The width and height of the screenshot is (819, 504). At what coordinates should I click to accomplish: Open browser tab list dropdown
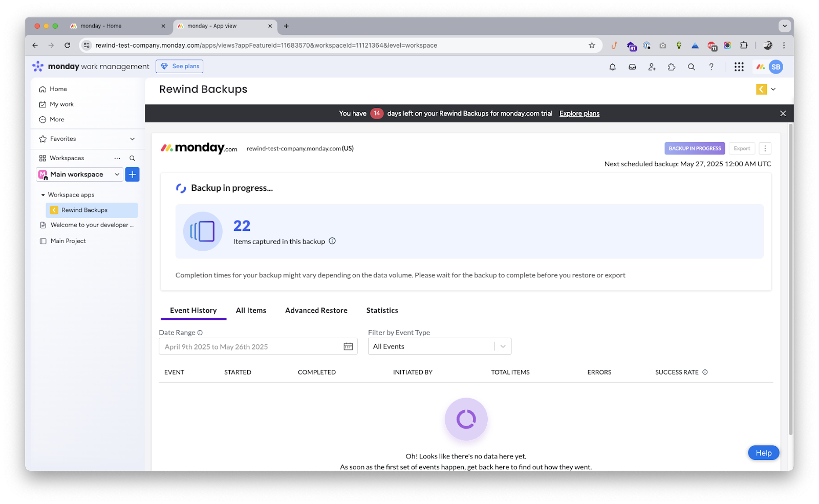[x=784, y=26]
